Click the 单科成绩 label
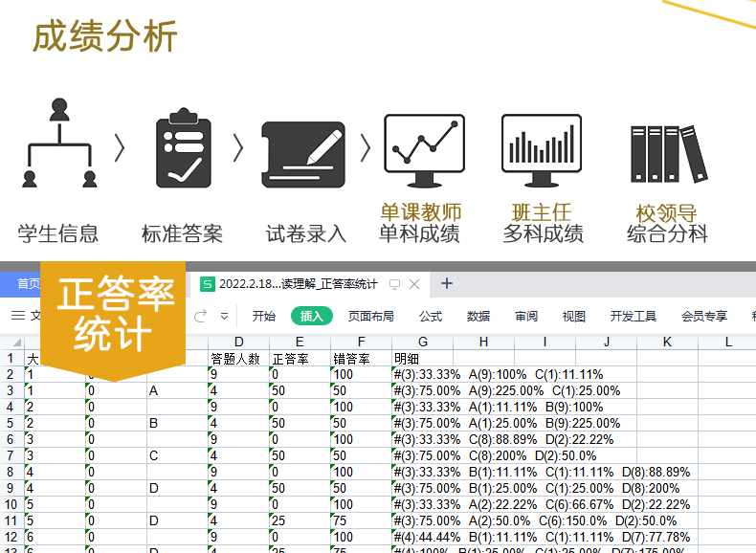This screenshot has height=553, width=756. [419, 233]
